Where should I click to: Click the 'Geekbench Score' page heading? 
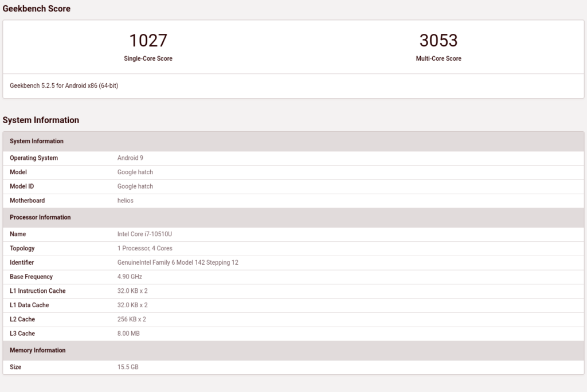[36, 9]
